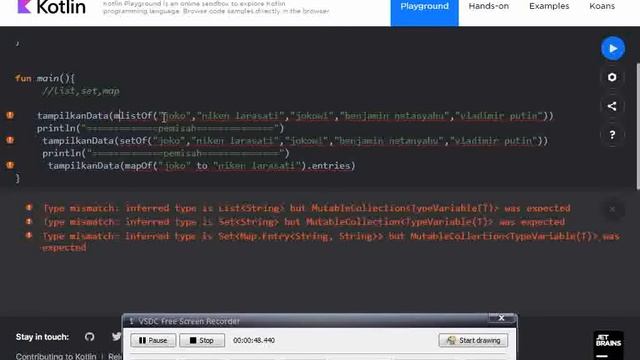This screenshot has height=360, width=640.
Task: Switch to the Playground tab
Action: [424, 12]
